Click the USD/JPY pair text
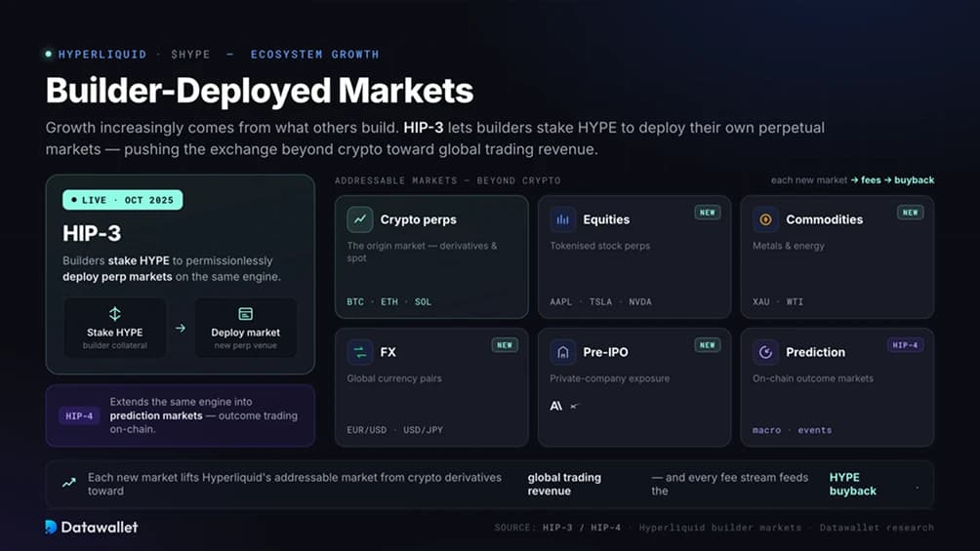The height and width of the screenshot is (551, 980). [423, 430]
